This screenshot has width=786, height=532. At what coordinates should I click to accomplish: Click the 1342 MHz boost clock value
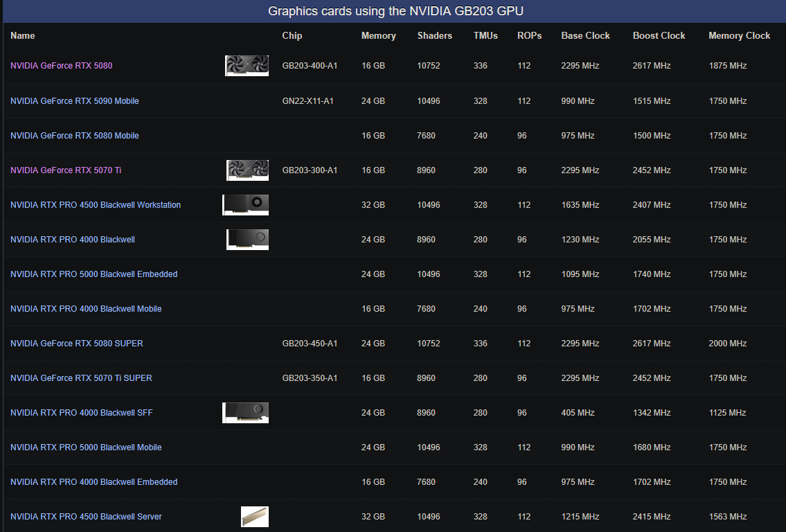tap(652, 412)
